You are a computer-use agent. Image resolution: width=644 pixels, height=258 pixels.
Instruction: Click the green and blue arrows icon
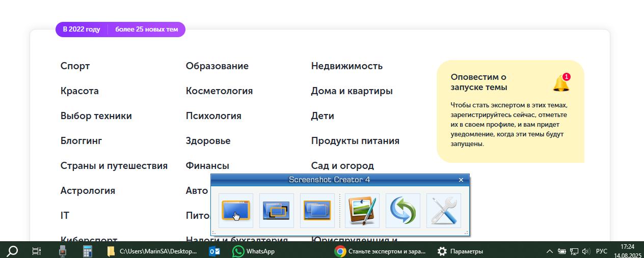(x=403, y=210)
